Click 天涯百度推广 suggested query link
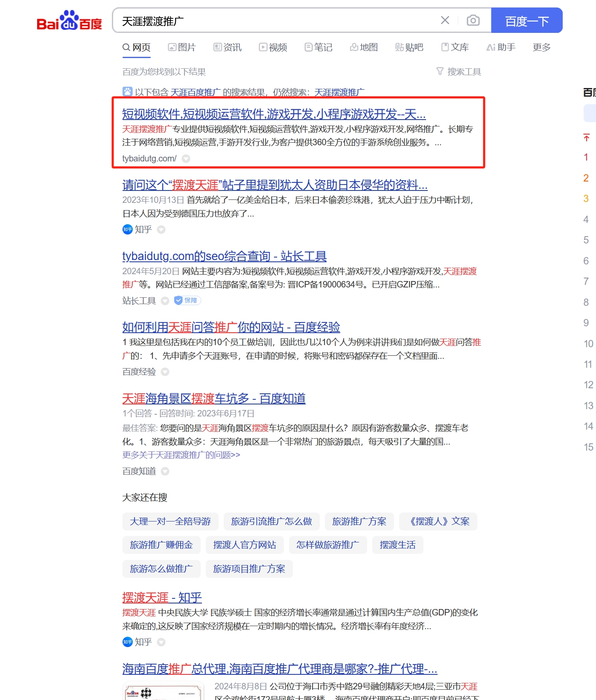This screenshot has height=700, width=596. (x=196, y=92)
